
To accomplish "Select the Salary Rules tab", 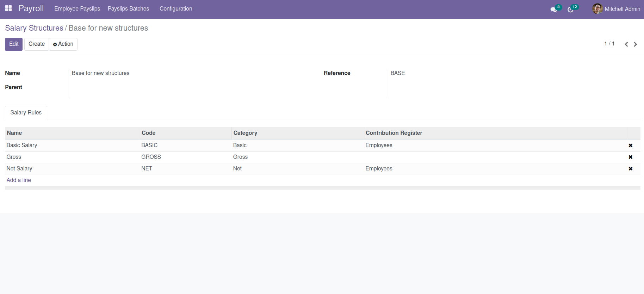I will (26, 113).
